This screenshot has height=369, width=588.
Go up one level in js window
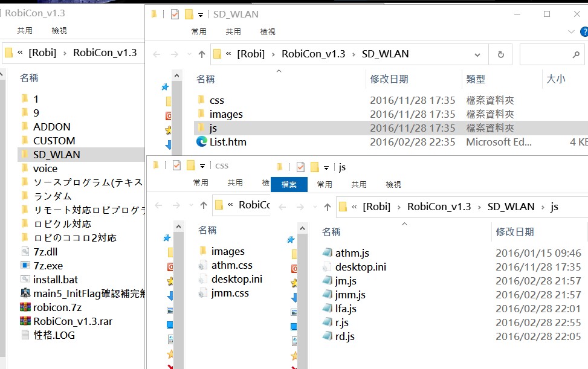click(328, 207)
